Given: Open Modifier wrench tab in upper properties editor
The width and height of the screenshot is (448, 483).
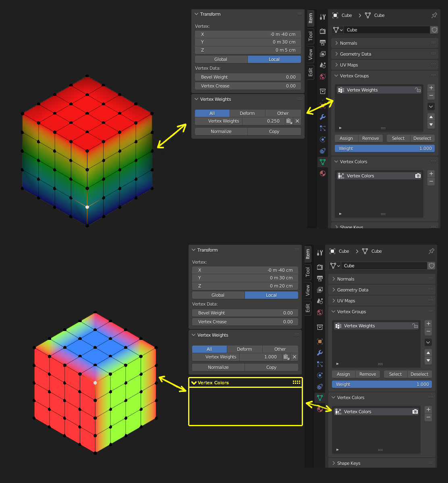Looking at the screenshot, I should click(x=322, y=117).
